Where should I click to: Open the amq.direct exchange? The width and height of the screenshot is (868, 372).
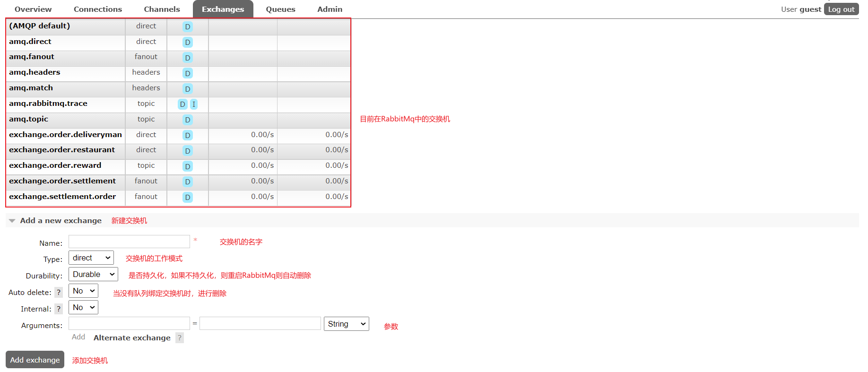click(x=30, y=42)
